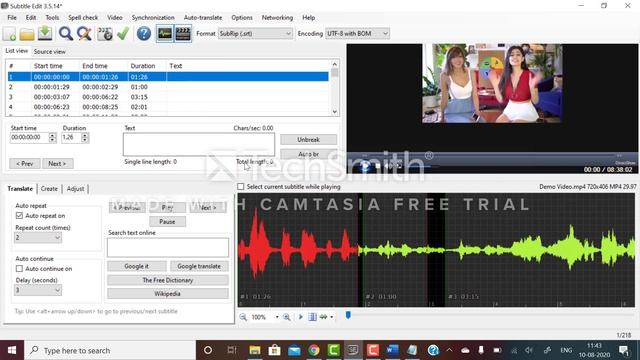This screenshot has height=360, width=640.
Task: Play selection with waveform play arrow
Action: click(x=301, y=317)
